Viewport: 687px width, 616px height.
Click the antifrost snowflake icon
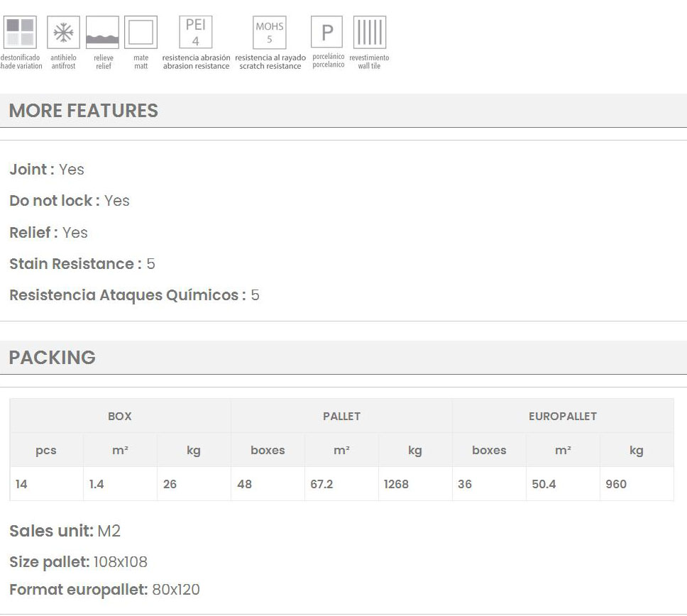(x=64, y=33)
